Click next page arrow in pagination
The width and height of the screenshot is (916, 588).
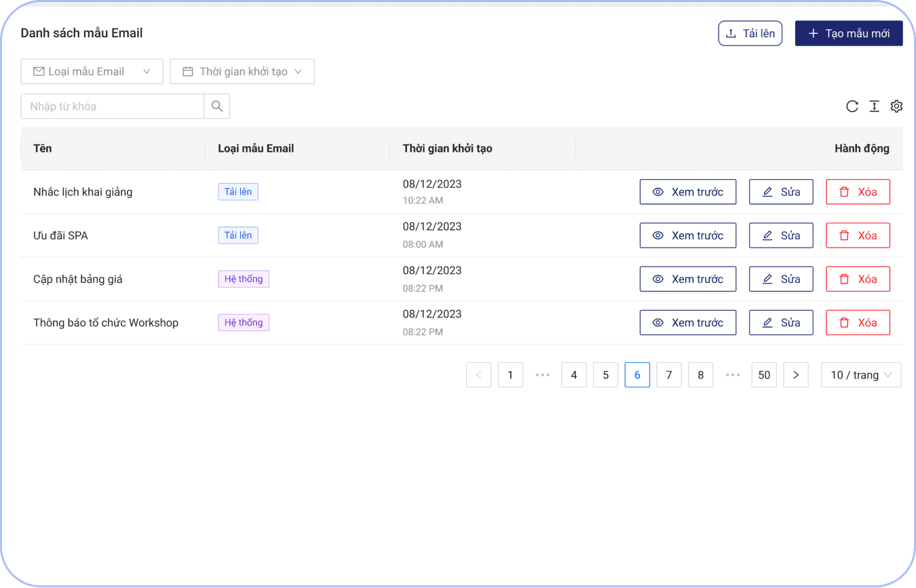pyautogui.click(x=796, y=375)
